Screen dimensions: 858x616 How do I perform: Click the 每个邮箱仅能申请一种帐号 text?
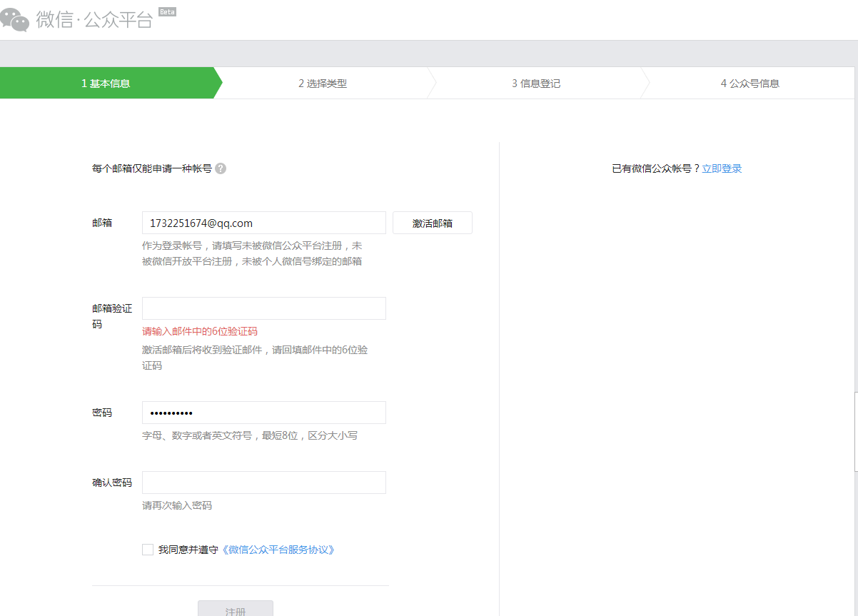point(152,168)
